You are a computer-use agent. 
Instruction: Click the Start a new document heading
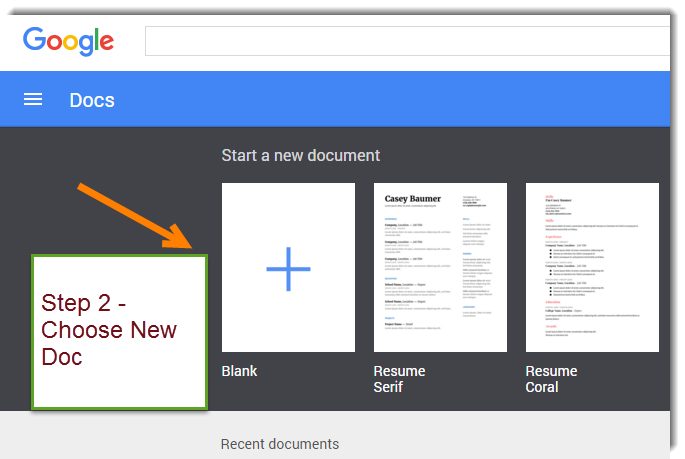coord(300,155)
